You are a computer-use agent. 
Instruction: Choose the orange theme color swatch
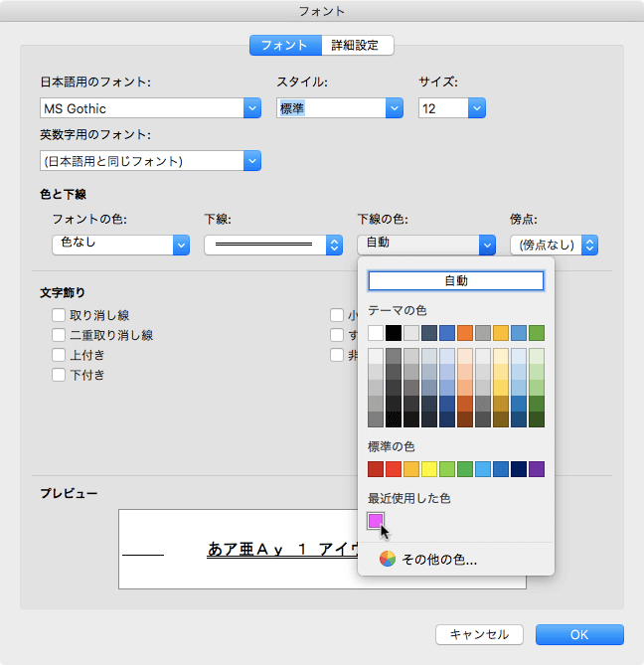(465, 333)
